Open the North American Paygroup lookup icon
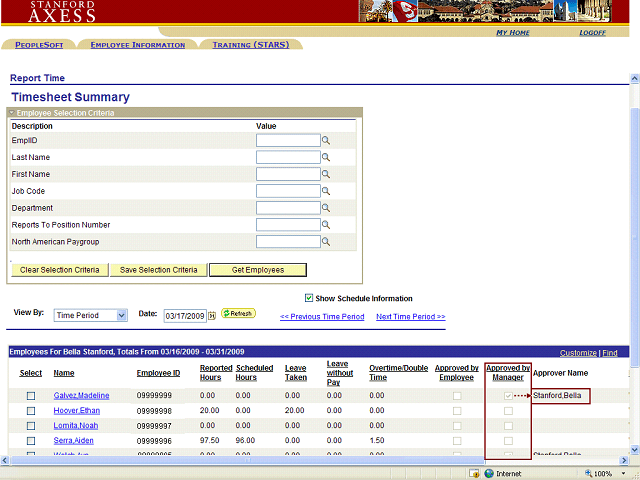This screenshot has height=480, width=640. pyautogui.click(x=326, y=242)
